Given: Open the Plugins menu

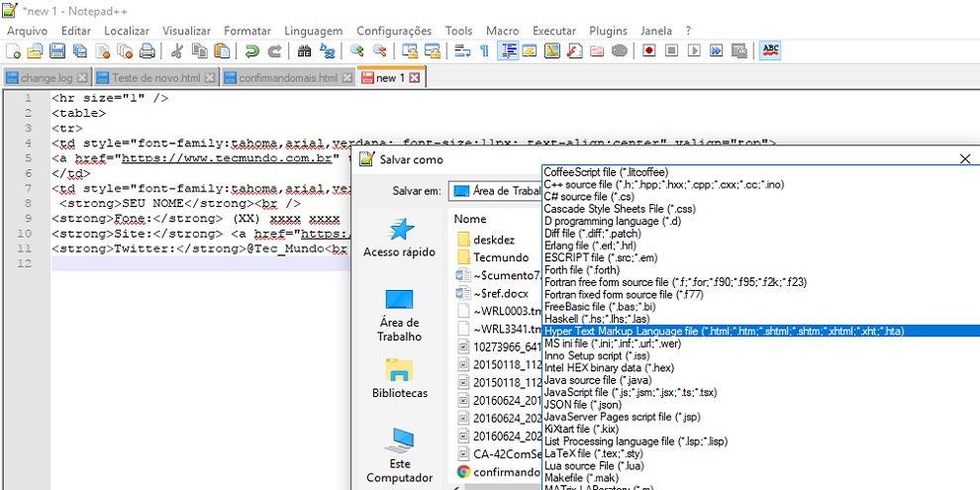Looking at the screenshot, I should (x=608, y=31).
